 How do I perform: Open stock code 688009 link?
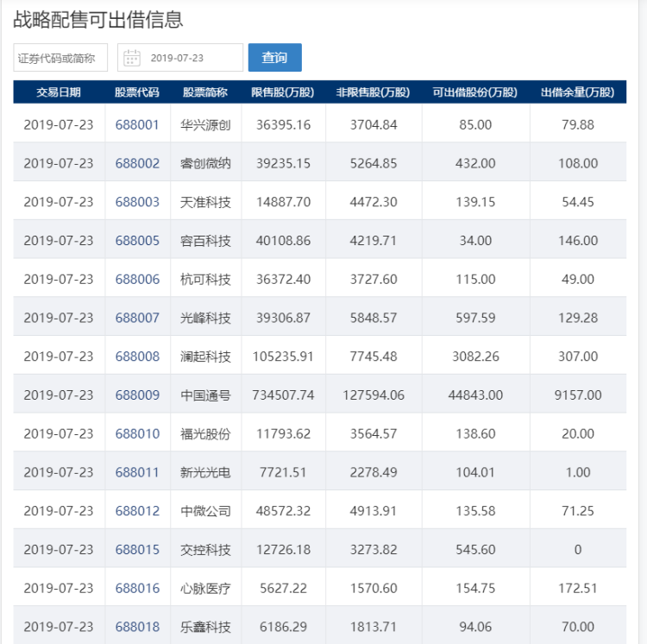[x=137, y=395]
